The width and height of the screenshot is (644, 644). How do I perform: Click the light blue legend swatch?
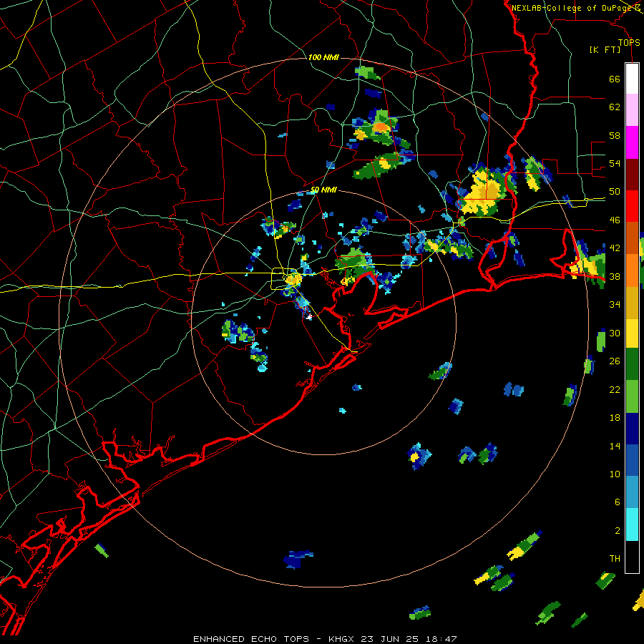[632, 492]
